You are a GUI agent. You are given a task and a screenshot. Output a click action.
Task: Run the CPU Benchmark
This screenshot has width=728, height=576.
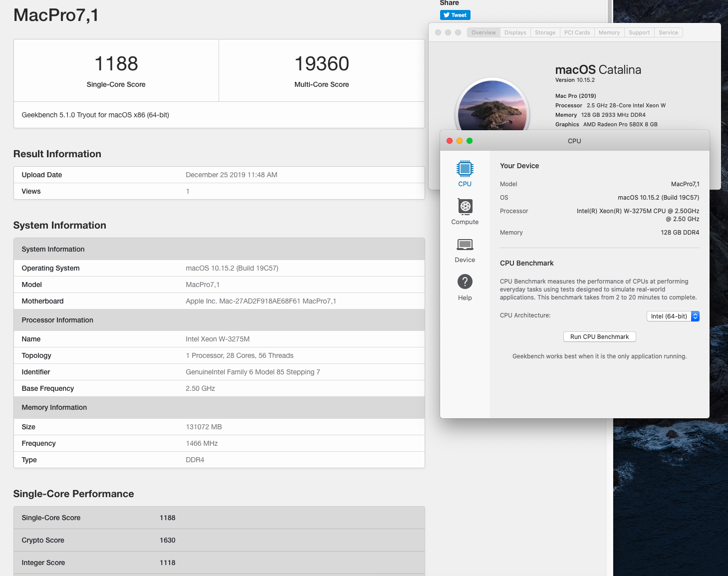tap(599, 336)
